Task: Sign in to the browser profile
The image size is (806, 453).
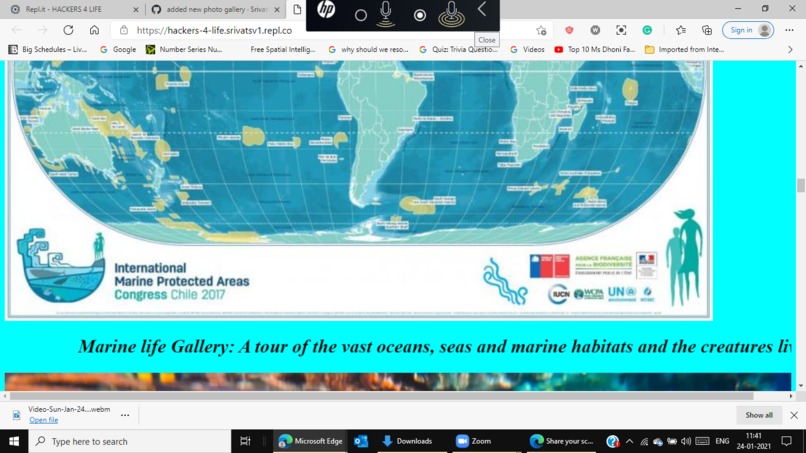Action: click(x=748, y=30)
